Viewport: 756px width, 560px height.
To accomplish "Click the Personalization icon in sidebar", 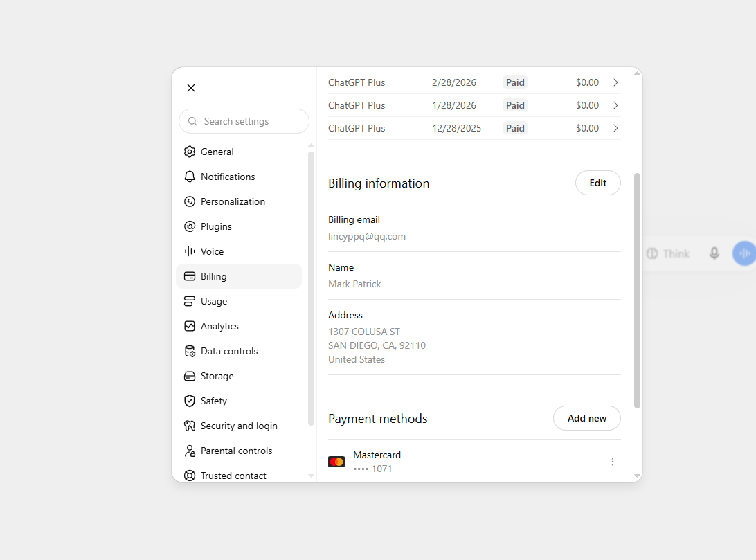I will 190,202.
